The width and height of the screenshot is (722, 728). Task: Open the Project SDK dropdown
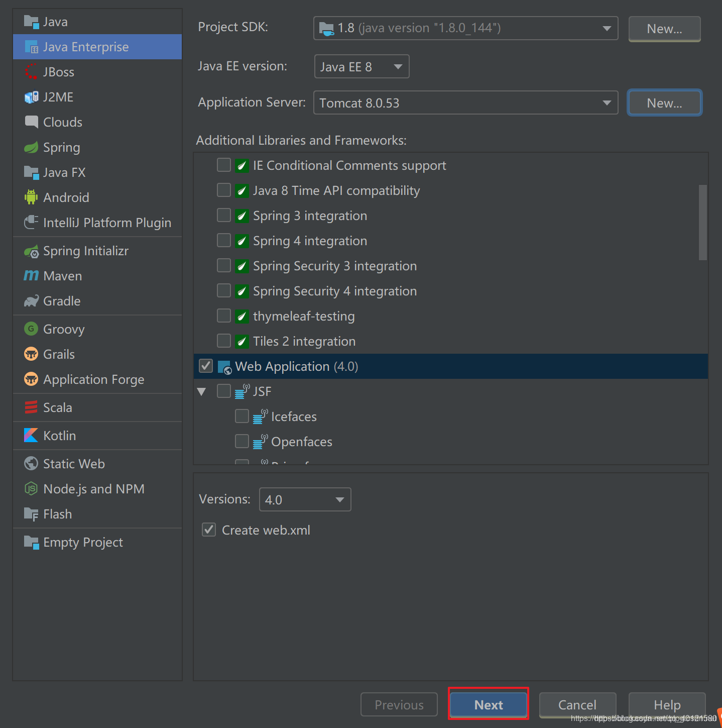(x=465, y=28)
